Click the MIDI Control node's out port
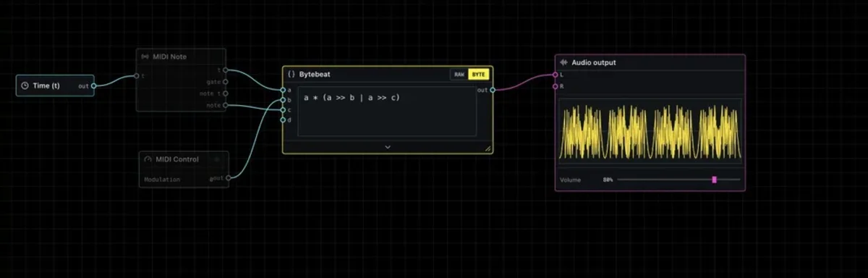Viewport: 868px width, 278px height. coord(228,177)
